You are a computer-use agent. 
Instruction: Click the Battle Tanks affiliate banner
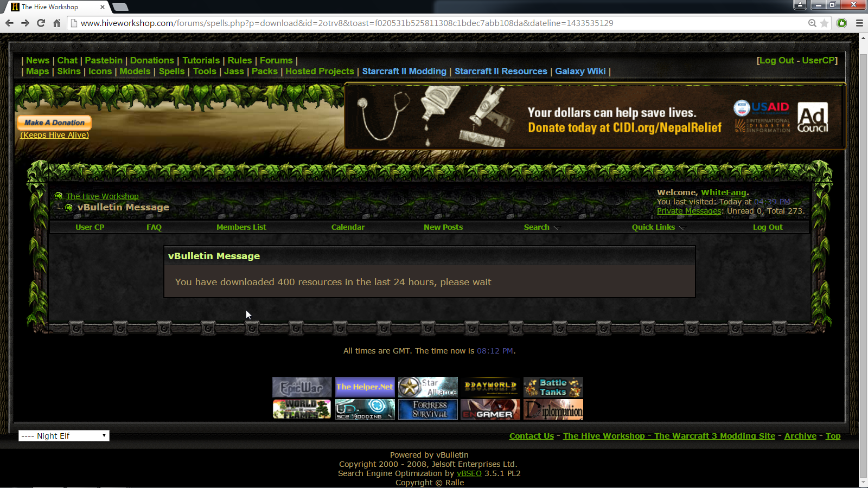[x=553, y=387]
